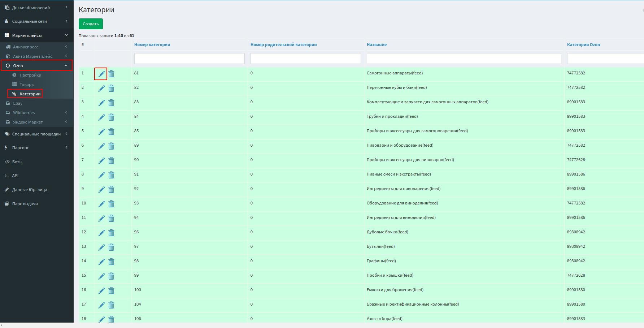Image resolution: width=644 pixels, height=328 pixels.
Task: Edit row Графины(feed)
Action: tap(101, 262)
